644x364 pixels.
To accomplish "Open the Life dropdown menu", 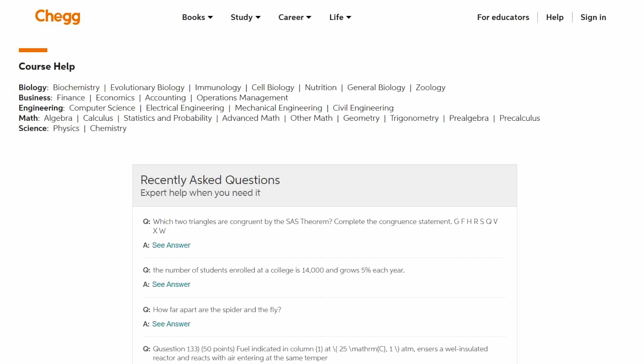I will pyautogui.click(x=340, y=17).
